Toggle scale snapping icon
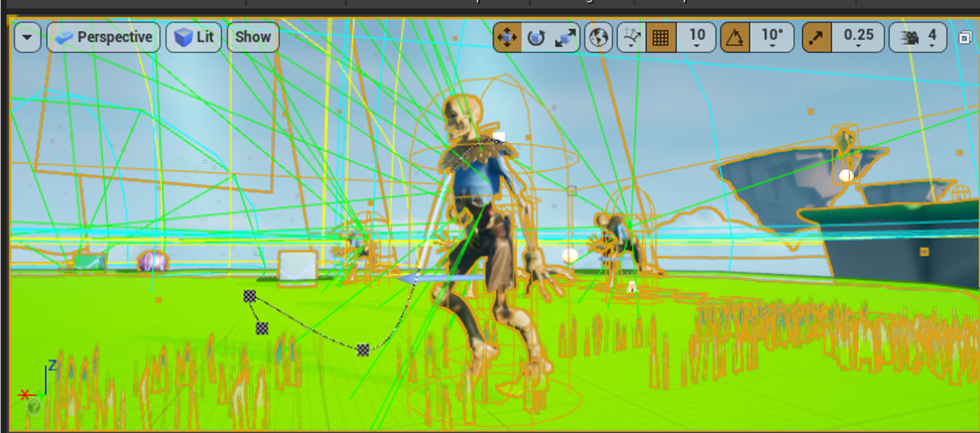Screen dimensions: 980x433 [817, 38]
